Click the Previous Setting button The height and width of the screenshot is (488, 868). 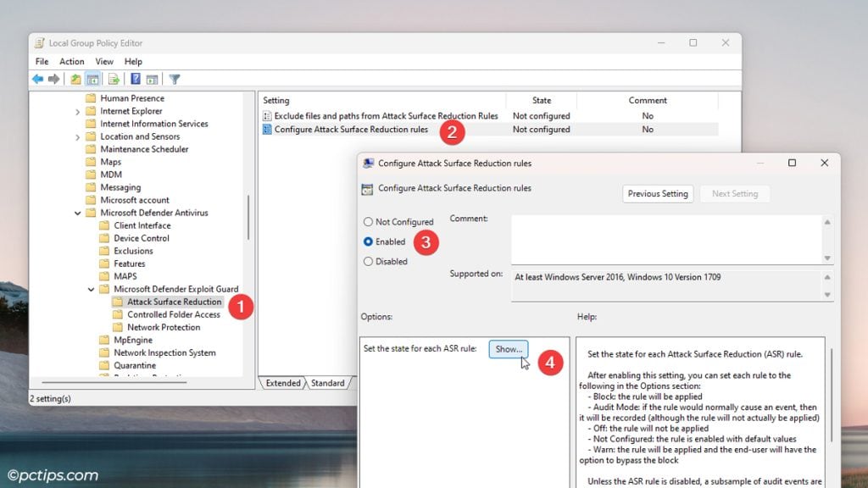[658, 193]
